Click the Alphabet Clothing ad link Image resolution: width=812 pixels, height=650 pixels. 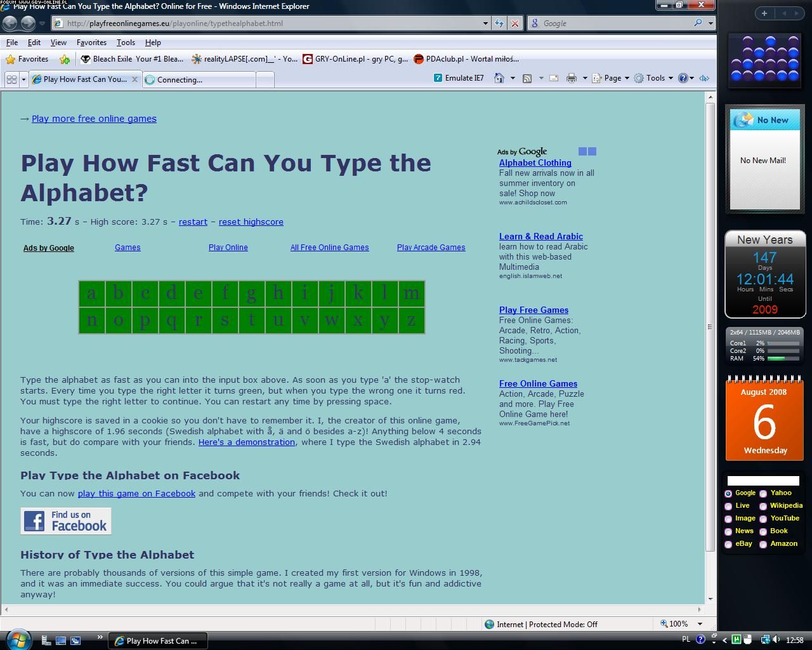click(535, 162)
